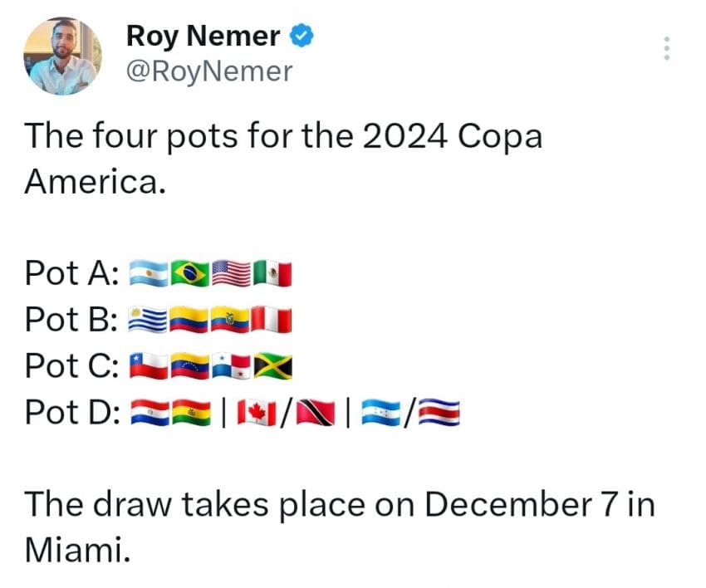Click the Costa Rica flag emoji
Image resolution: width=706 pixels, height=588 pixels.
tap(440, 410)
